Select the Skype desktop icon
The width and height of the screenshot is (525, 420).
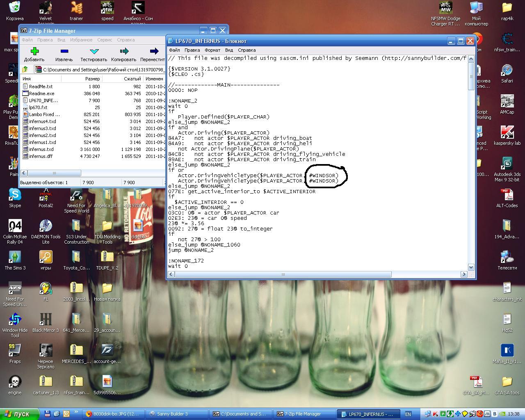click(15, 198)
